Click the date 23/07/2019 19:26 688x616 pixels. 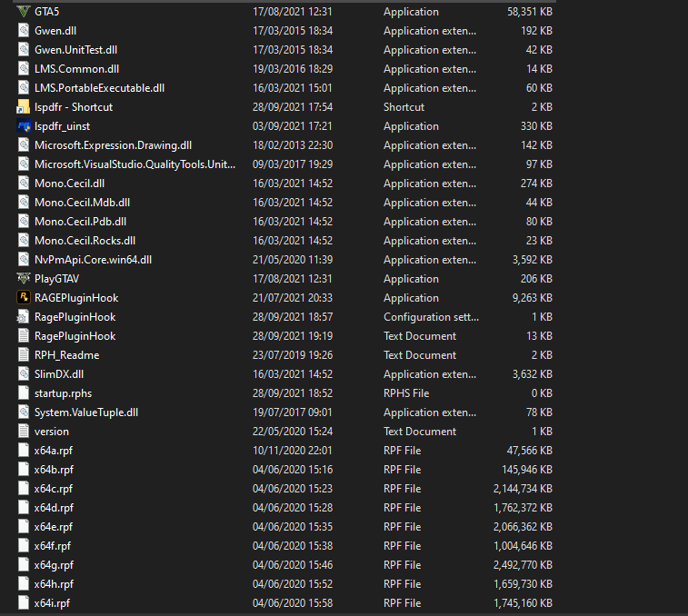tap(293, 355)
